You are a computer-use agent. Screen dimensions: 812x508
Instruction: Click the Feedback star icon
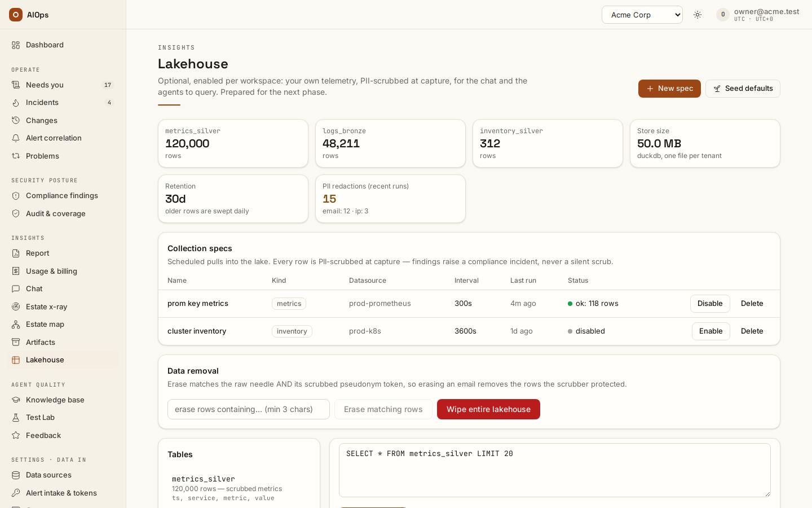click(16, 436)
